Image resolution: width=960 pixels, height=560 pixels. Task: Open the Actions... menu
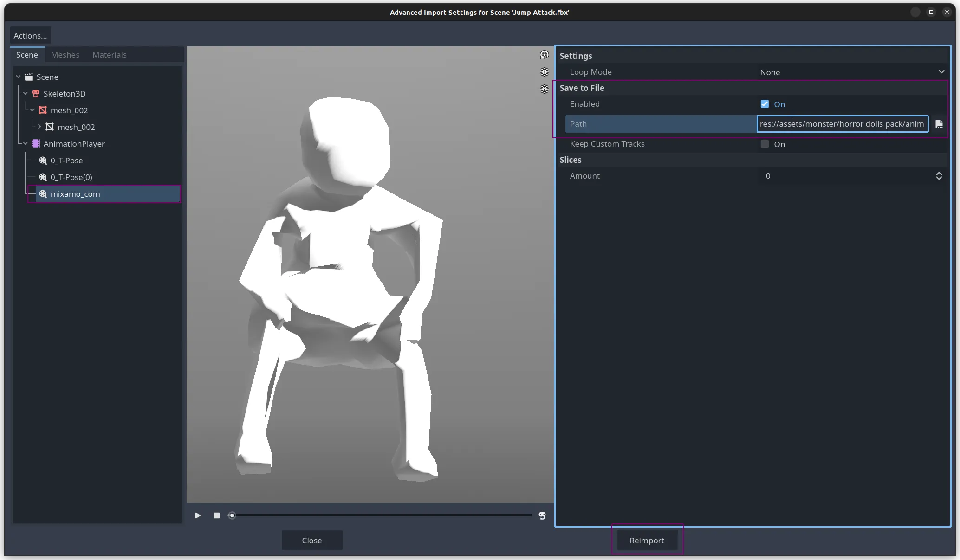click(30, 36)
